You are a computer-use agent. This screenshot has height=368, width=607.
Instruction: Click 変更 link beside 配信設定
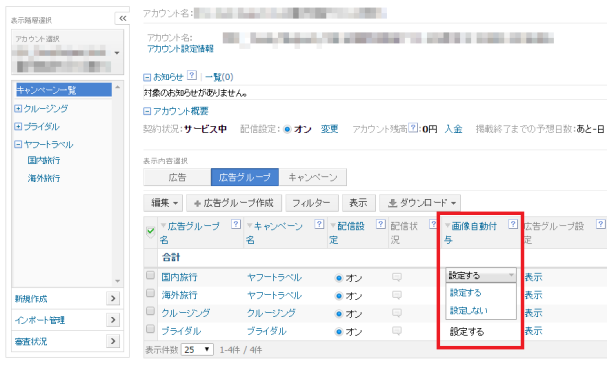click(x=329, y=129)
